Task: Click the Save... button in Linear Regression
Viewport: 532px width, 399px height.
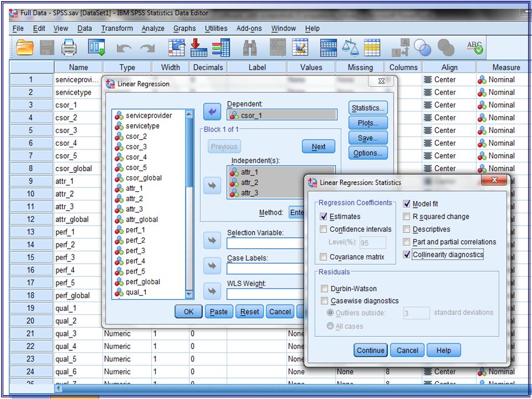Action: [x=368, y=138]
